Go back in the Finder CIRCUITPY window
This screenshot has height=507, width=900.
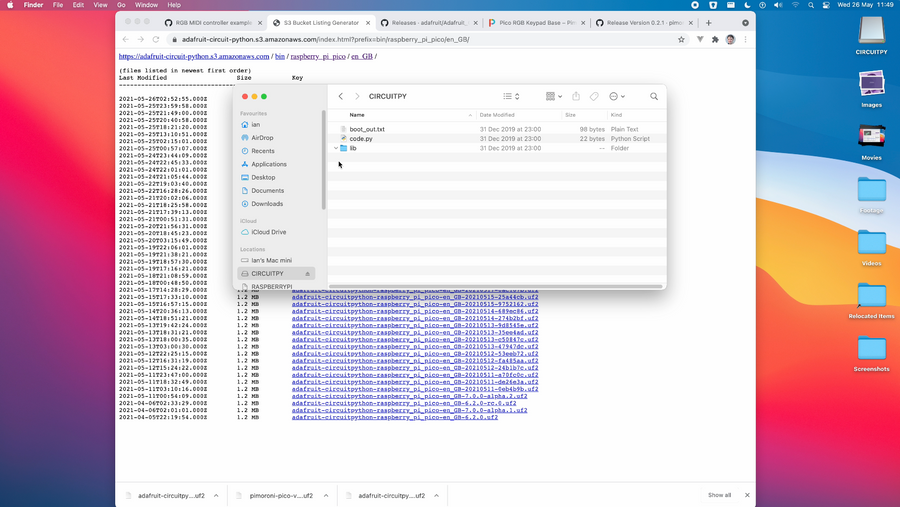coord(340,96)
